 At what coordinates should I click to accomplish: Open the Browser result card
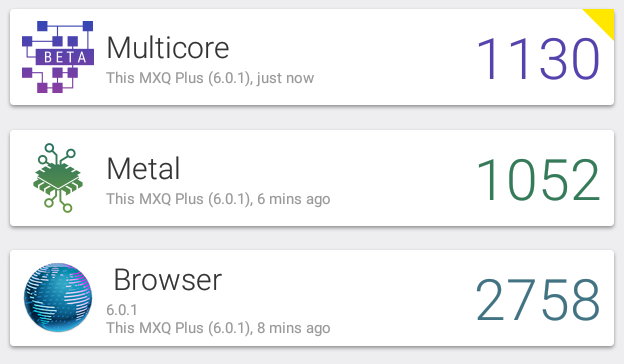312,298
